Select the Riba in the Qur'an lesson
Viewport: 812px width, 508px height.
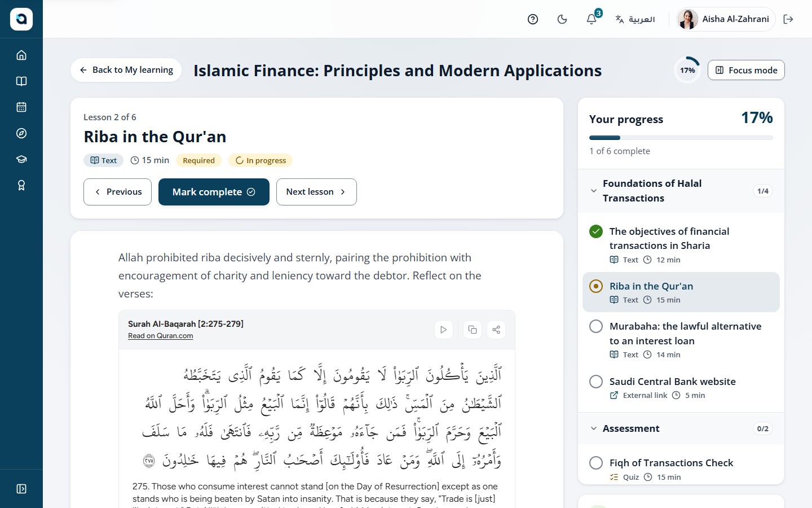tap(681, 292)
